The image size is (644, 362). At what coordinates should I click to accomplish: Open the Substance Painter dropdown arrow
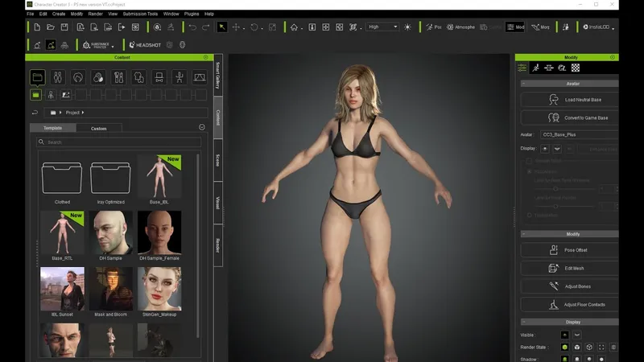(x=113, y=46)
